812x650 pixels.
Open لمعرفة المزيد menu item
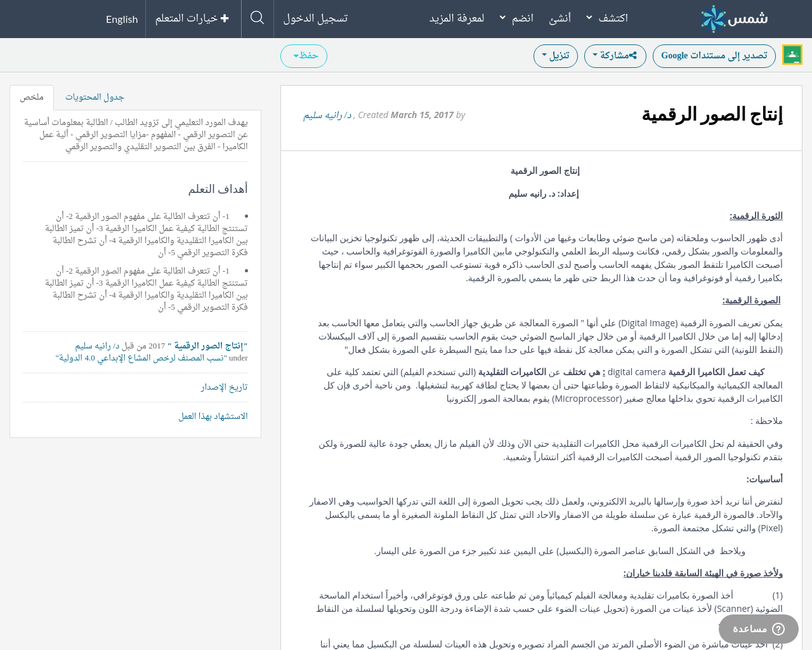[457, 18]
